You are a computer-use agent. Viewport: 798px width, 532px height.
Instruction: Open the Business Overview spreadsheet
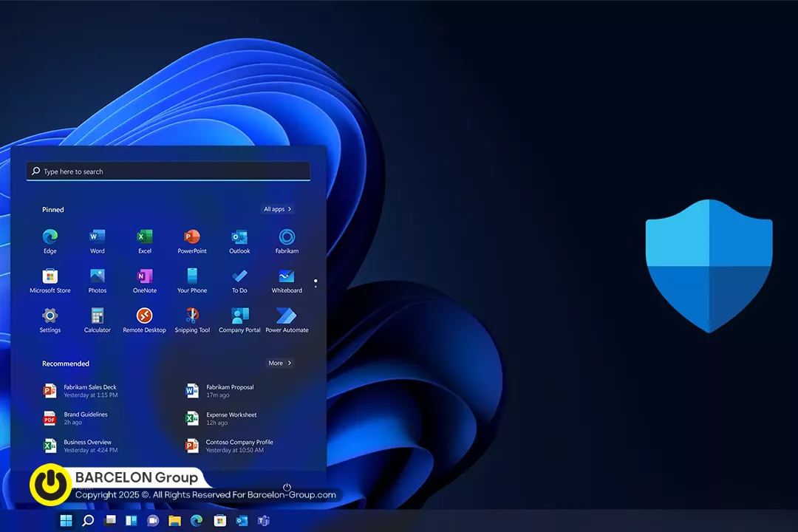coord(81,446)
